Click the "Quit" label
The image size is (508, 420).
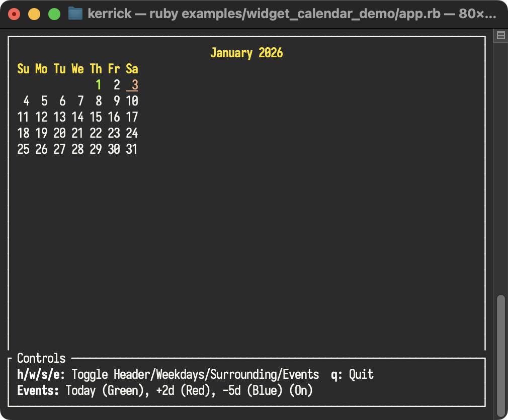[x=361, y=374]
